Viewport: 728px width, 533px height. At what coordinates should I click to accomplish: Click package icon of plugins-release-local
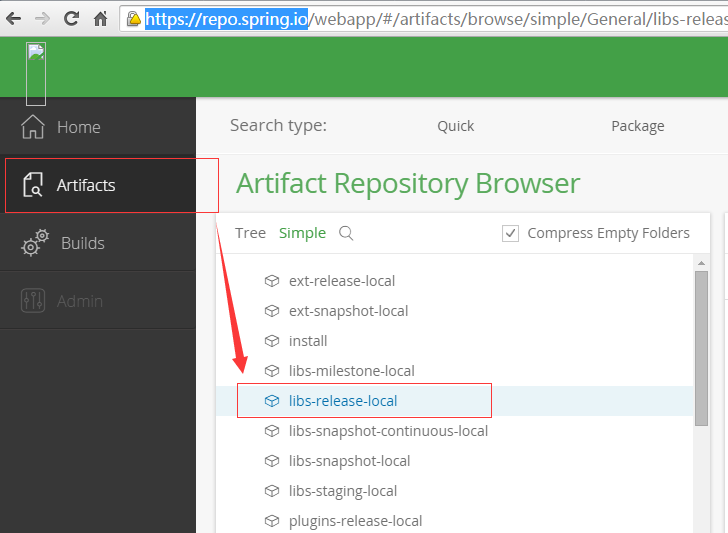(272, 521)
